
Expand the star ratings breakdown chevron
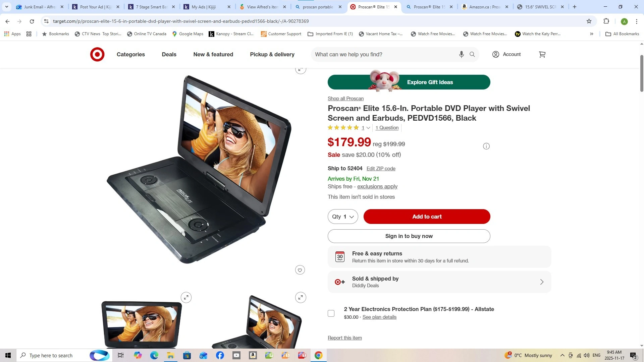coord(368,128)
